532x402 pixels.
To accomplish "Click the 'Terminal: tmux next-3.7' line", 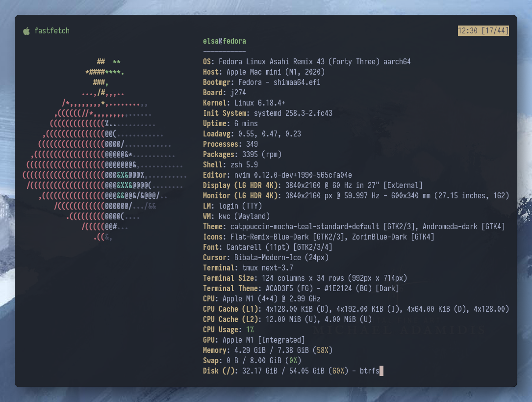I will pyautogui.click(x=248, y=268).
